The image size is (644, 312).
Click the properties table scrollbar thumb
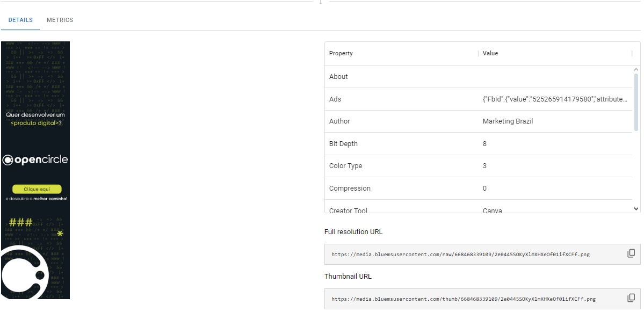pyautogui.click(x=636, y=102)
